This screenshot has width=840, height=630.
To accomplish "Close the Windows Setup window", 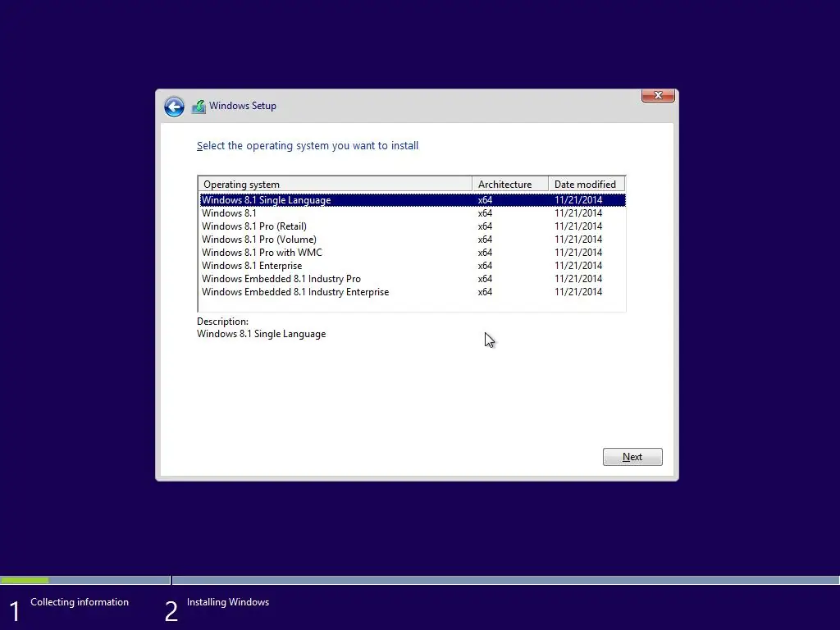I will (x=657, y=95).
